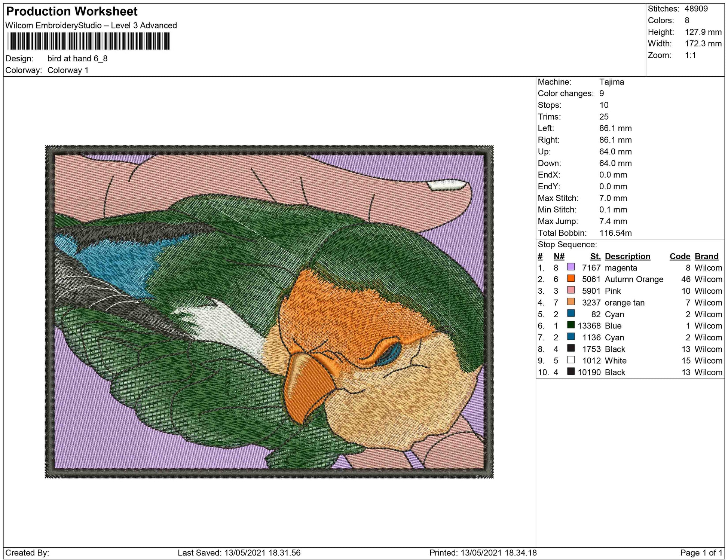
Task: Click the N# column header
Action: pyautogui.click(x=559, y=256)
